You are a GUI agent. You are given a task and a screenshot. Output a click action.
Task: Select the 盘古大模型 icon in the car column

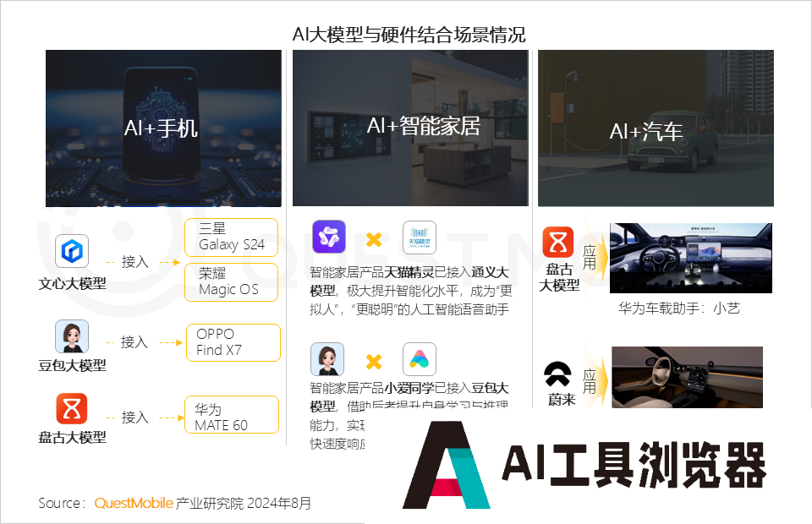click(558, 243)
